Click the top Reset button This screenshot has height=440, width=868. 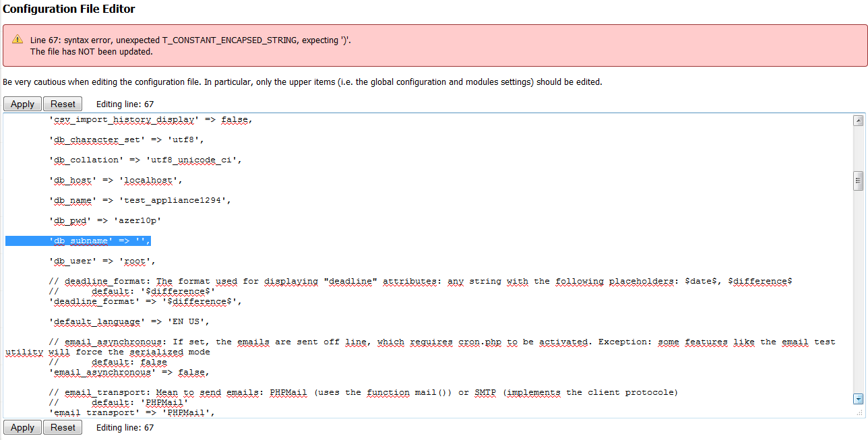click(63, 104)
